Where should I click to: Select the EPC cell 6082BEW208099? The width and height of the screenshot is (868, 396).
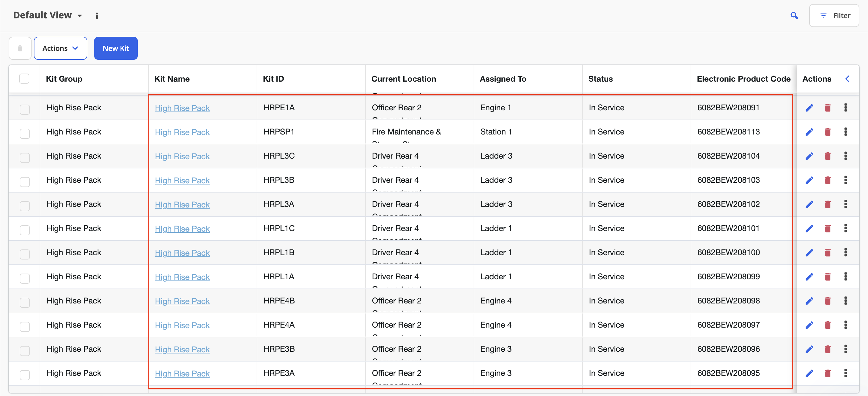(x=728, y=276)
